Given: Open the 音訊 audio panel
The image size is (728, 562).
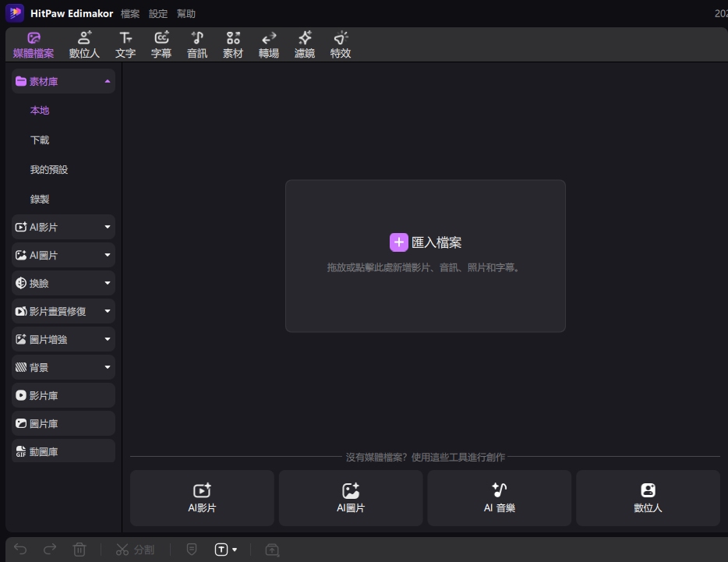Looking at the screenshot, I should [197, 44].
